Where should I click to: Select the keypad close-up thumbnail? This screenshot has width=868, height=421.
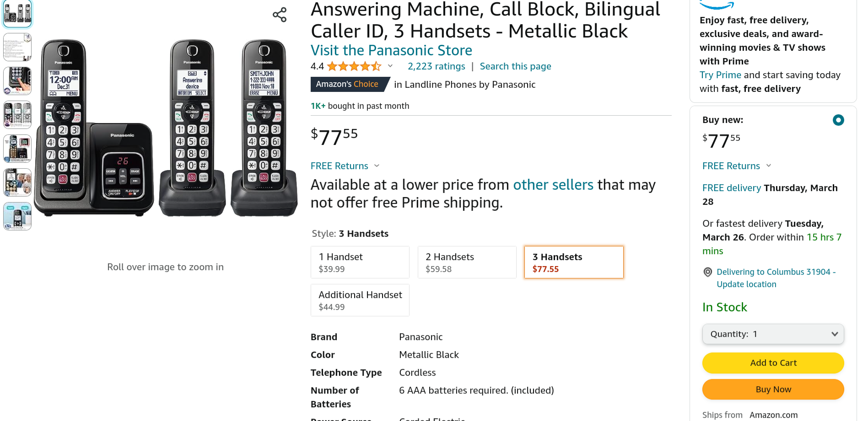17,81
